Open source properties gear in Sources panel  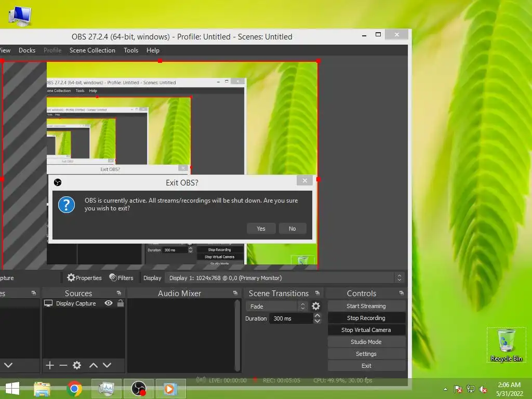[x=77, y=365]
